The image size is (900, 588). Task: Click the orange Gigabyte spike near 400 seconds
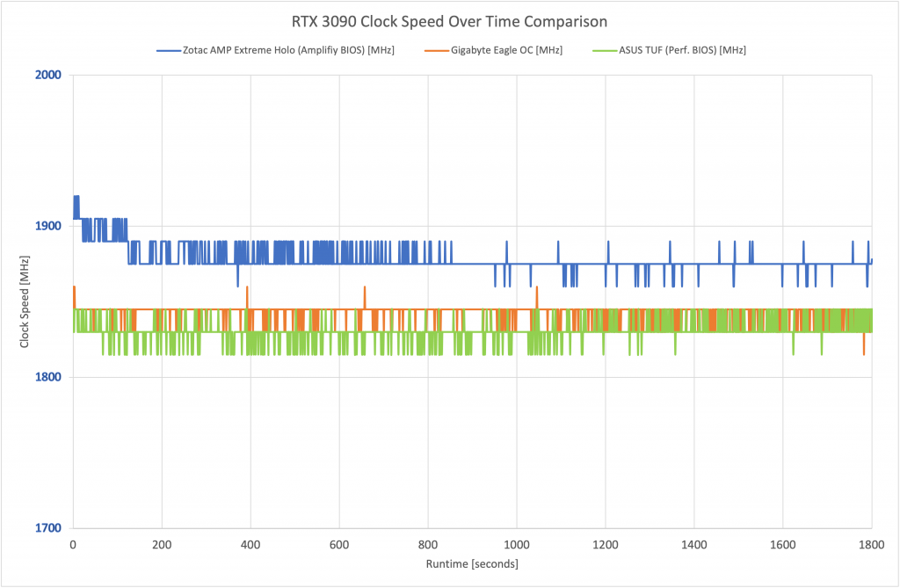pyautogui.click(x=247, y=295)
